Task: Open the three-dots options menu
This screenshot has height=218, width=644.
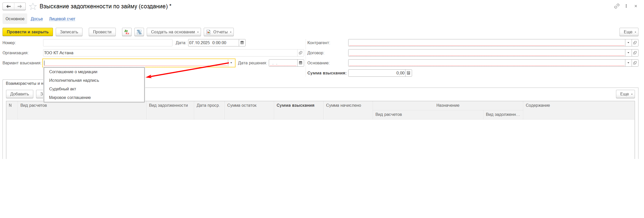Action: (626, 6)
